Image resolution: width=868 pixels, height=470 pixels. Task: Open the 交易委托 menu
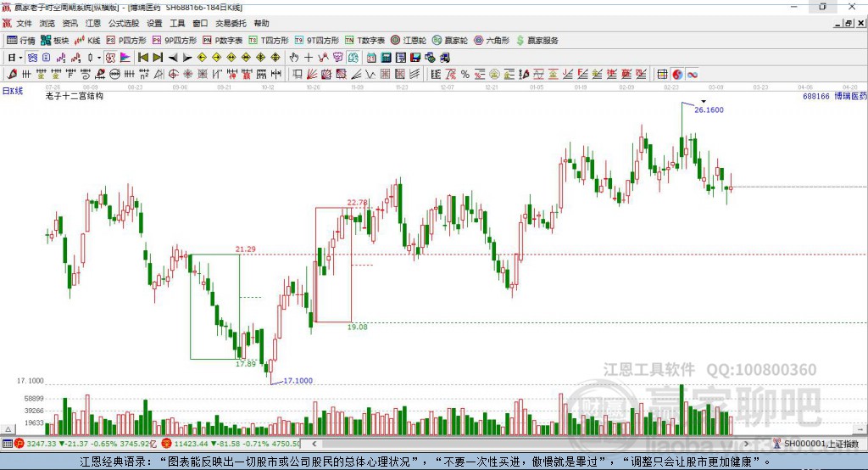[x=231, y=23]
